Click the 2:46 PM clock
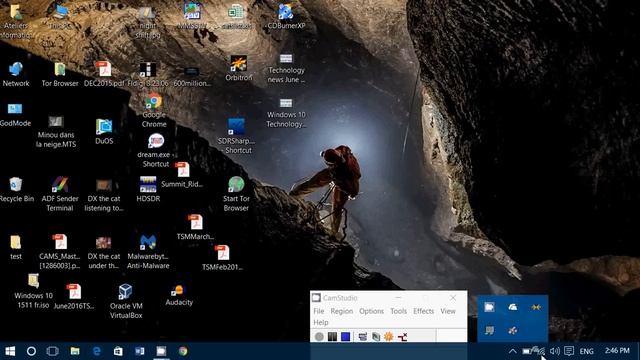This screenshot has height=360, width=640. click(617, 351)
